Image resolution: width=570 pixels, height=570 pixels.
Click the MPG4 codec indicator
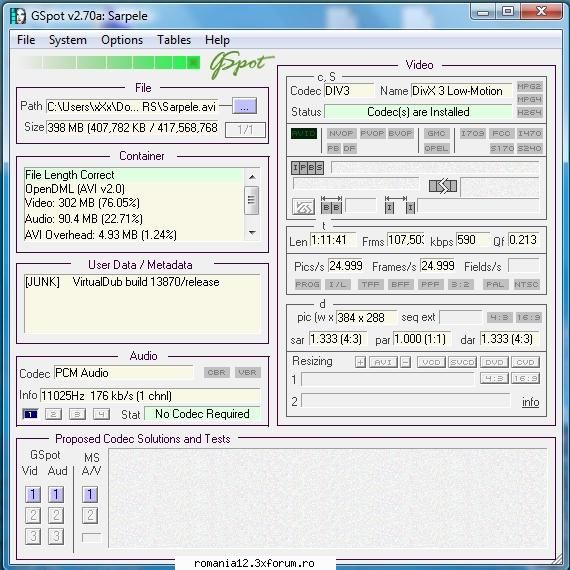[x=529, y=99]
